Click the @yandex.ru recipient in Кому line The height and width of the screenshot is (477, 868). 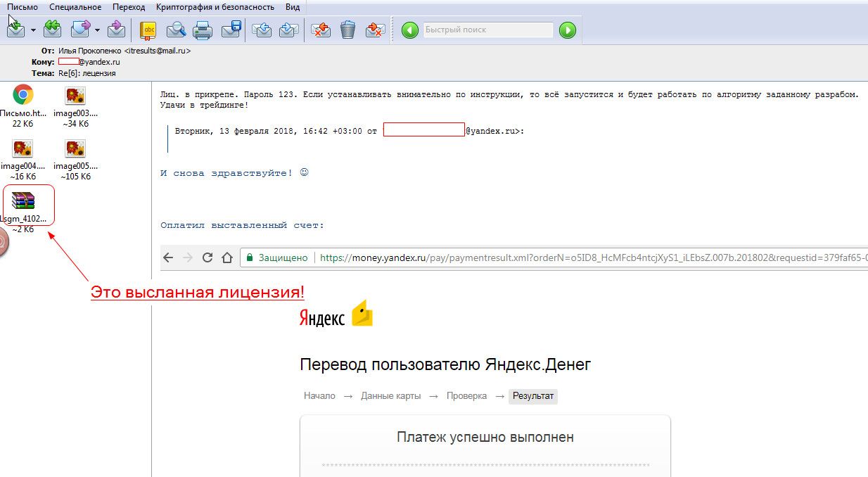[99, 62]
